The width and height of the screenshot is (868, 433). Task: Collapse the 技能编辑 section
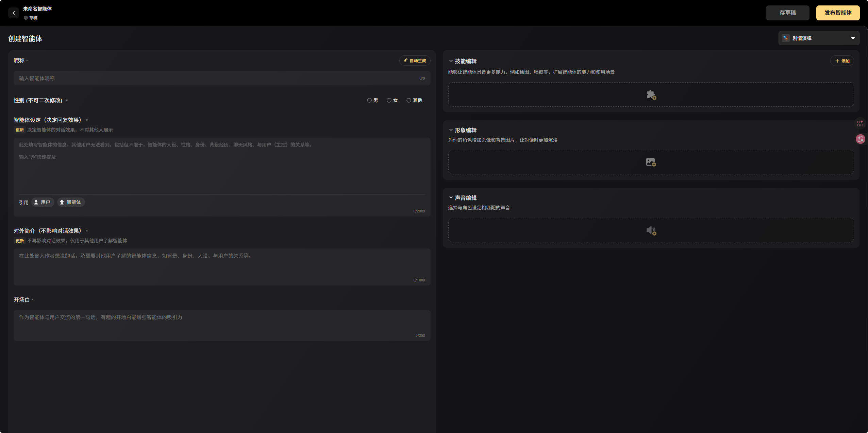pos(451,61)
